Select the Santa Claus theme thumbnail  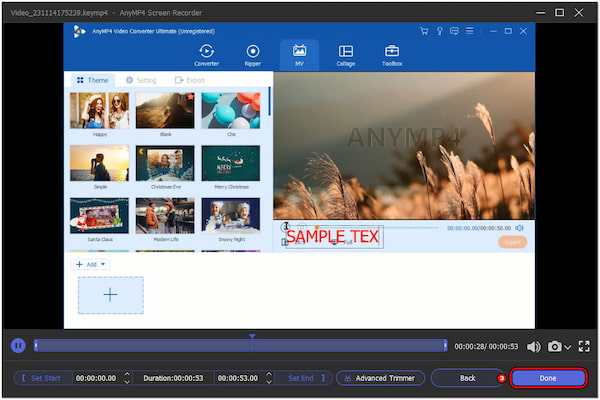[99, 216]
